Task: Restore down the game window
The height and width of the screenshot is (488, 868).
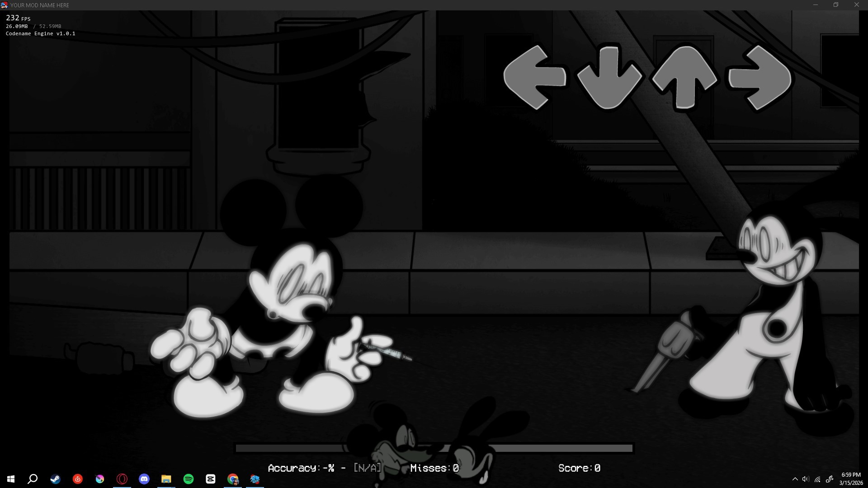Action: pos(836,5)
